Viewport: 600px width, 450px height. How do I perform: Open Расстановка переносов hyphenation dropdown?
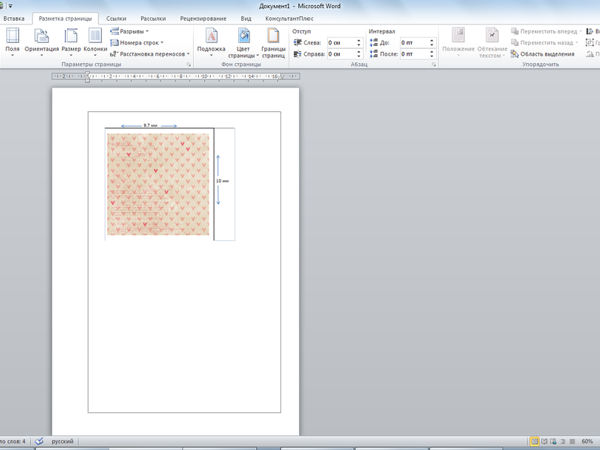[x=150, y=54]
